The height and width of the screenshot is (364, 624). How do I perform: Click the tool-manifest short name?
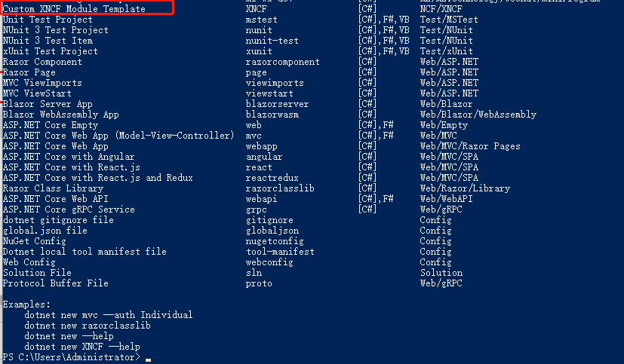(280, 252)
